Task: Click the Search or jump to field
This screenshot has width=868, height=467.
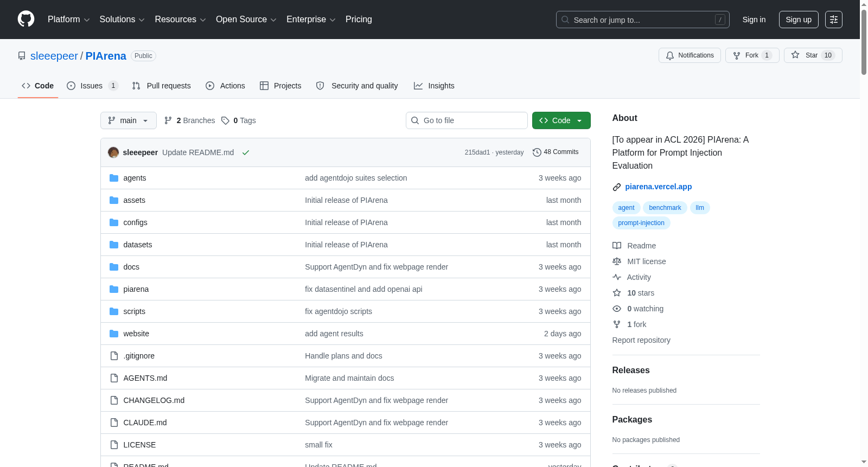Action: [x=643, y=20]
